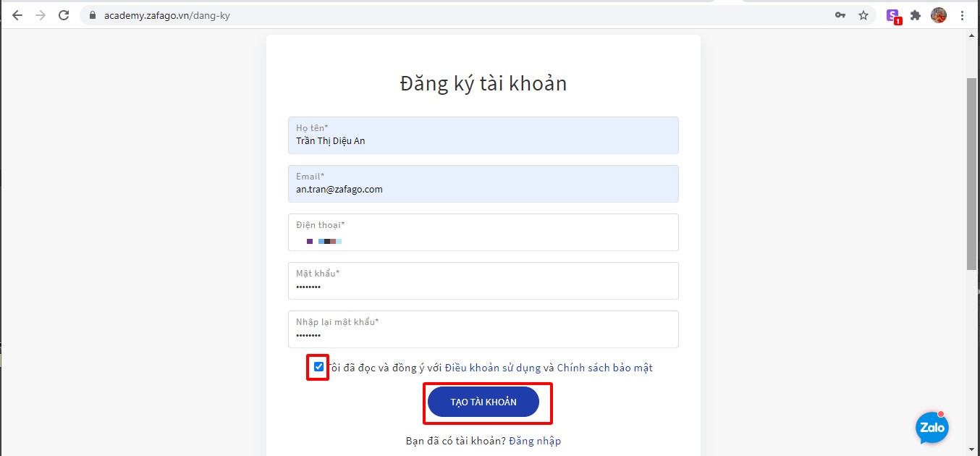Open the Điều khoản sử dụng link
980x456 pixels.
coord(493,368)
